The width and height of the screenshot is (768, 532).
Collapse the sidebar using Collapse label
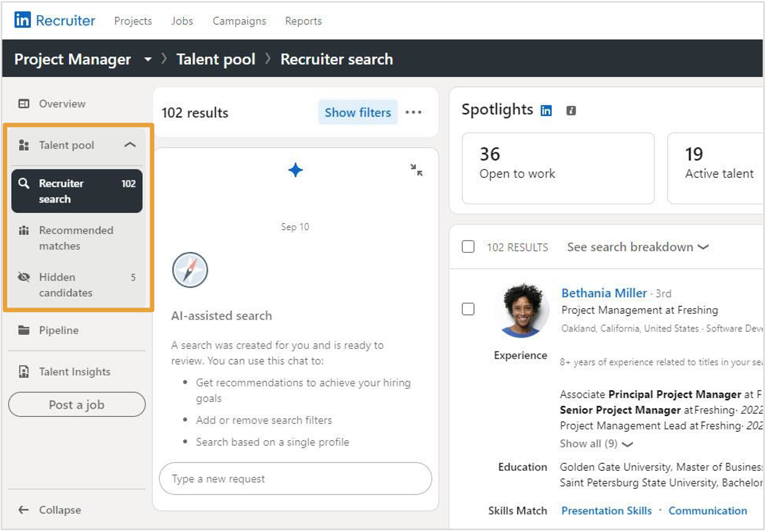click(x=60, y=510)
